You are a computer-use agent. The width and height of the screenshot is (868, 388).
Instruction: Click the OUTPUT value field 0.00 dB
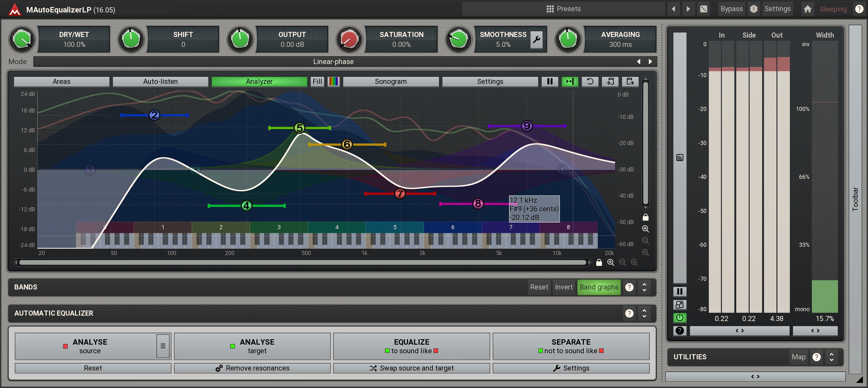[x=292, y=44]
